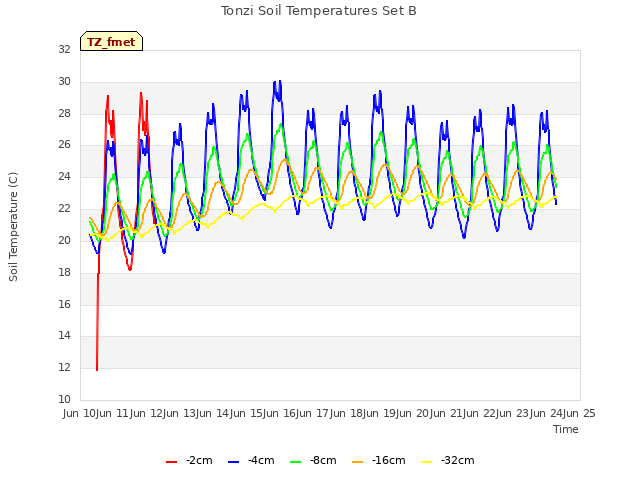This screenshot has height=480, width=640.
Task: Click the 30 y-axis tick label
Action: pyautogui.click(x=64, y=82)
